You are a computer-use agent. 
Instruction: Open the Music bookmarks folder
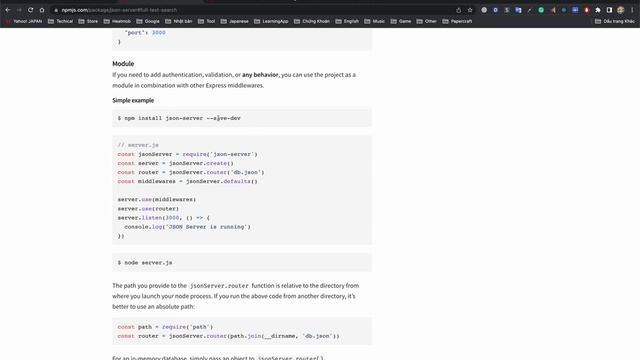pos(375,21)
